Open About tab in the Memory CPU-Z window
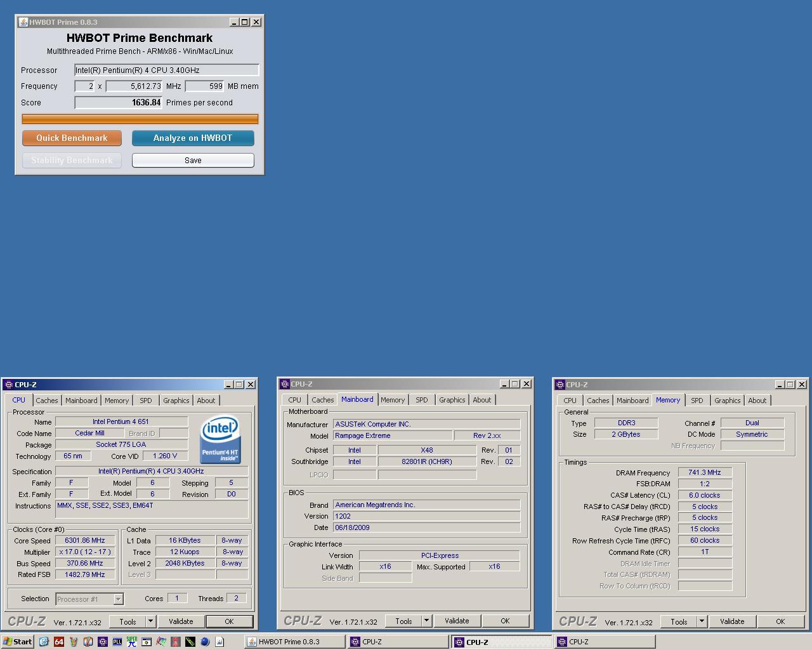Screen dimensions: 812x650 point(757,401)
